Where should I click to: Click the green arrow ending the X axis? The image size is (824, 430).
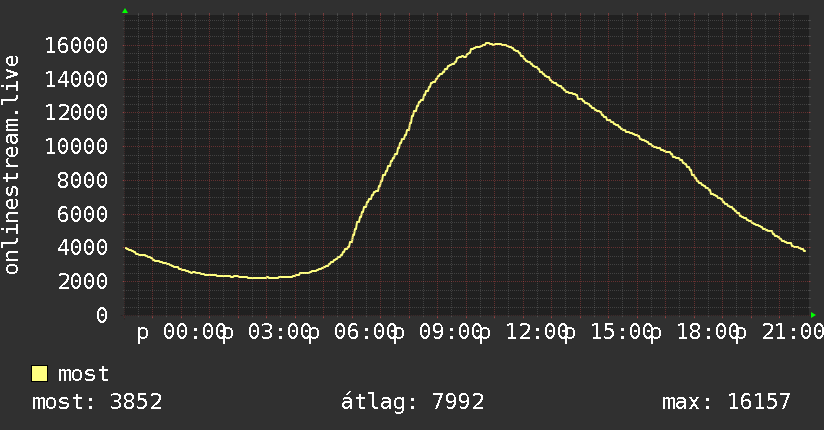tap(813, 315)
